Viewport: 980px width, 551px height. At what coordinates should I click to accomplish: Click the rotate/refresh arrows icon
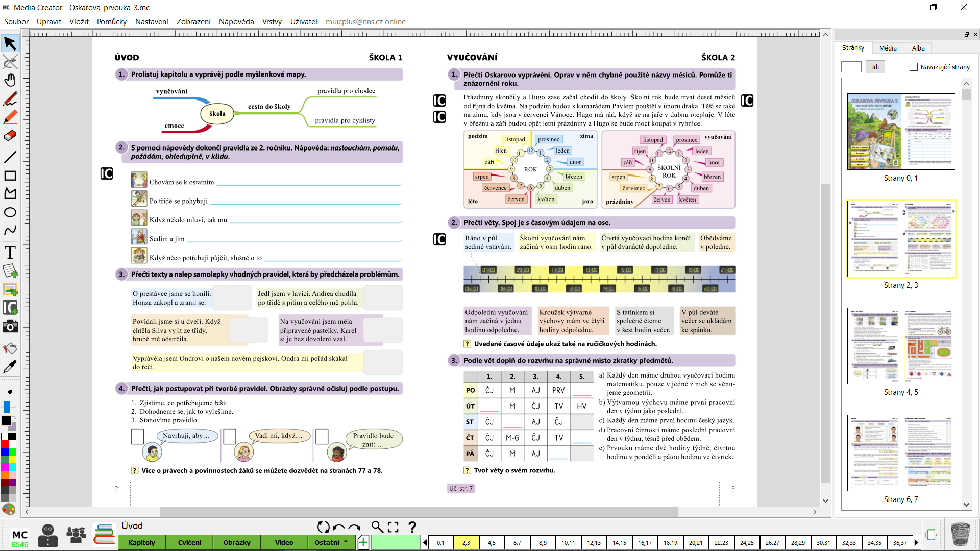(x=323, y=527)
